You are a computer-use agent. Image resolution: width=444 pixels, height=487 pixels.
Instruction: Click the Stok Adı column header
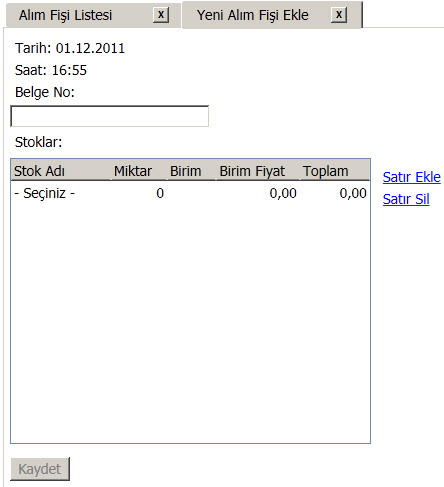coord(61,171)
